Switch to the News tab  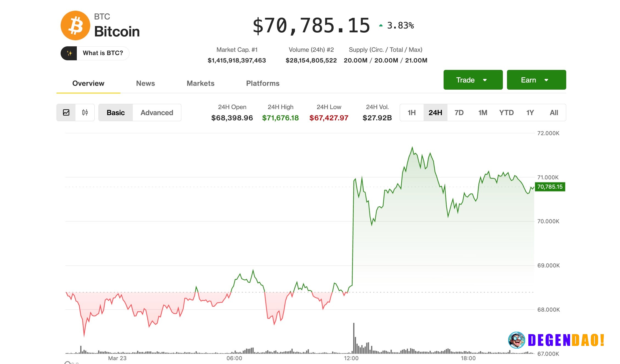tap(145, 83)
